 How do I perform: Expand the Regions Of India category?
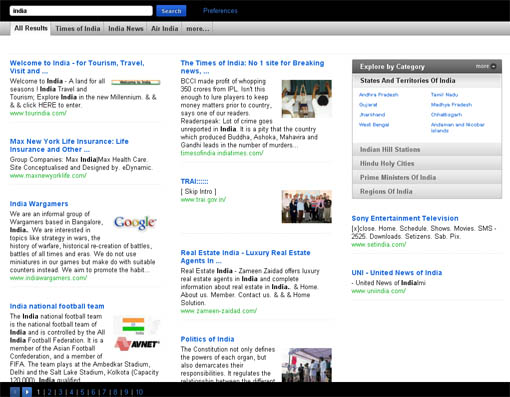[427, 191]
